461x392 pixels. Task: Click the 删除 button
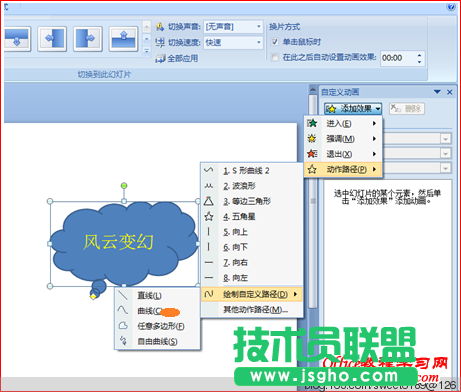[407, 108]
